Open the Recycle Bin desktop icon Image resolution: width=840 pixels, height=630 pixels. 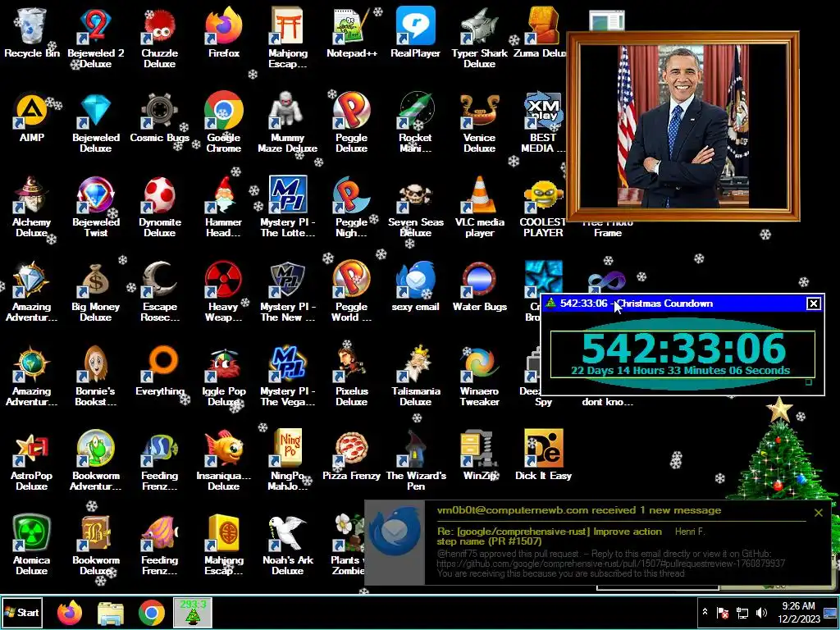pyautogui.click(x=32, y=32)
